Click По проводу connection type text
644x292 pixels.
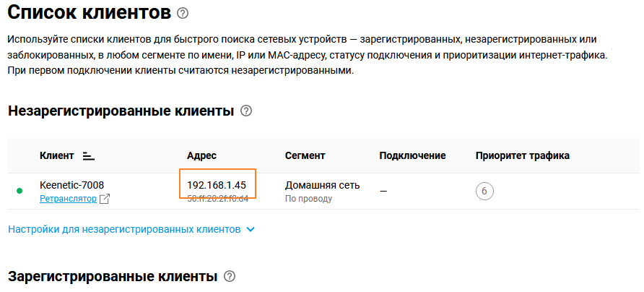coord(308,199)
